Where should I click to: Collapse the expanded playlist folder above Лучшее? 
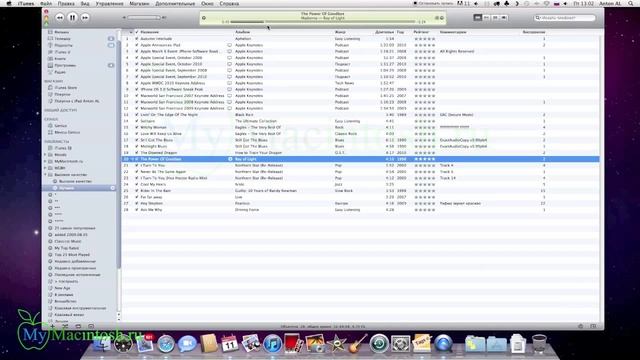[45, 174]
